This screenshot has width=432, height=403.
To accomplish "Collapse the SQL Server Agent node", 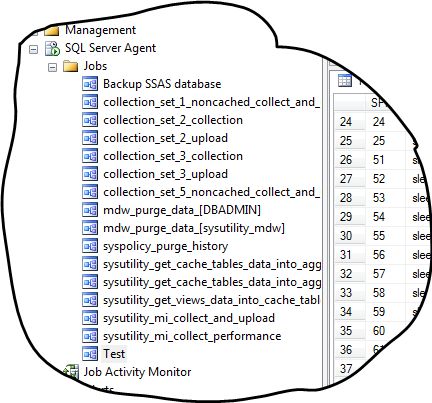I will (x=33, y=50).
